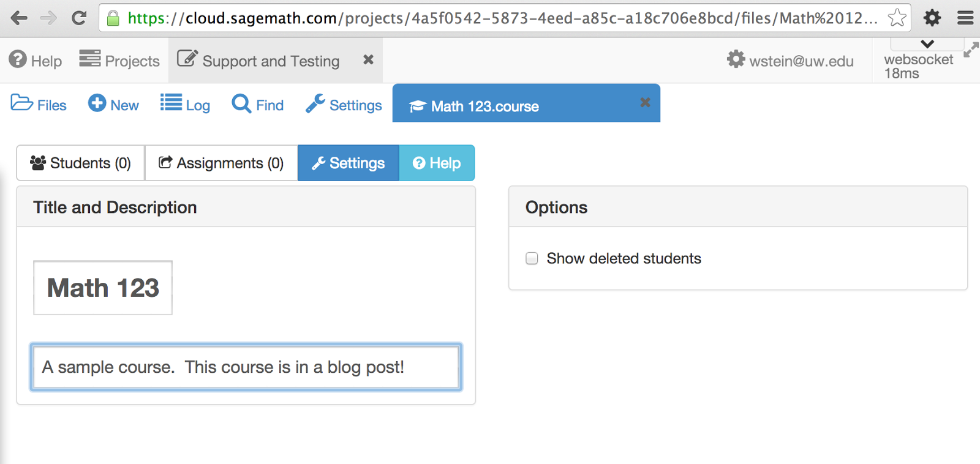Switch to the Students (0) tab
980x464 pixels.
[81, 163]
